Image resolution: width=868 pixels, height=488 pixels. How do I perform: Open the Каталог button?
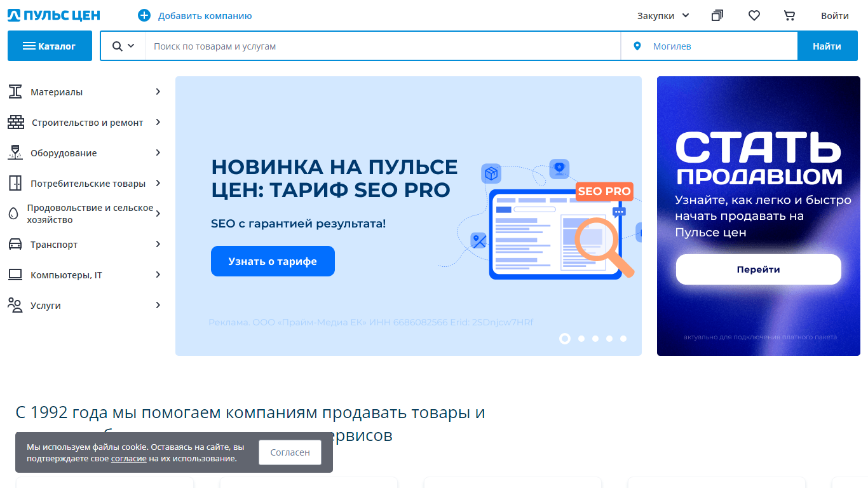[50, 46]
